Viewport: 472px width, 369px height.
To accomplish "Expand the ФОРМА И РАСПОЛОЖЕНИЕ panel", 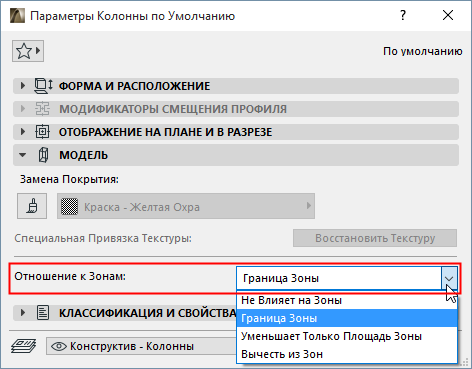I will pyautogui.click(x=23, y=86).
